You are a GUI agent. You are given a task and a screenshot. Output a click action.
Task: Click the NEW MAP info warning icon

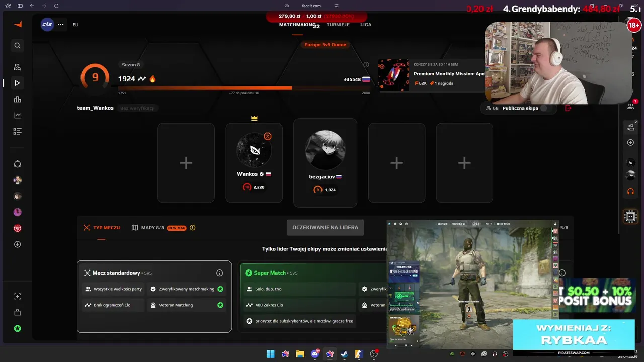pyautogui.click(x=192, y=228)
